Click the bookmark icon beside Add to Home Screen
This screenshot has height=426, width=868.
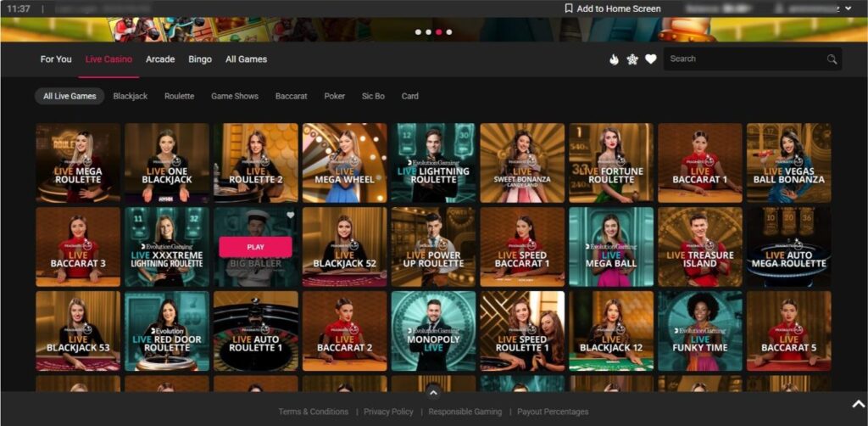point(569,8)
